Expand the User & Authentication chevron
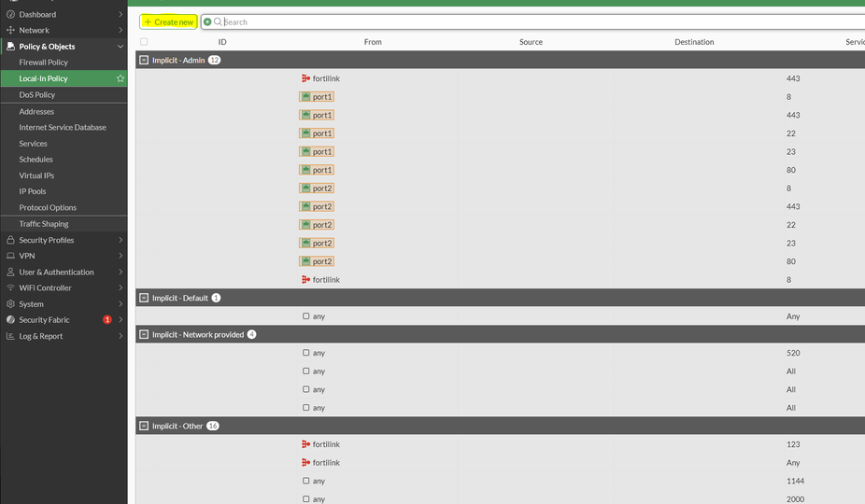 121,272
